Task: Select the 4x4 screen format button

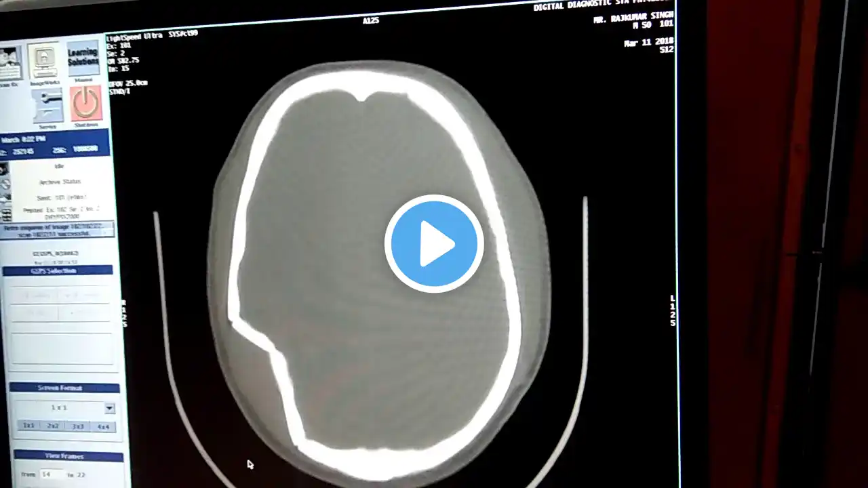Action: [x=103, y=427]
